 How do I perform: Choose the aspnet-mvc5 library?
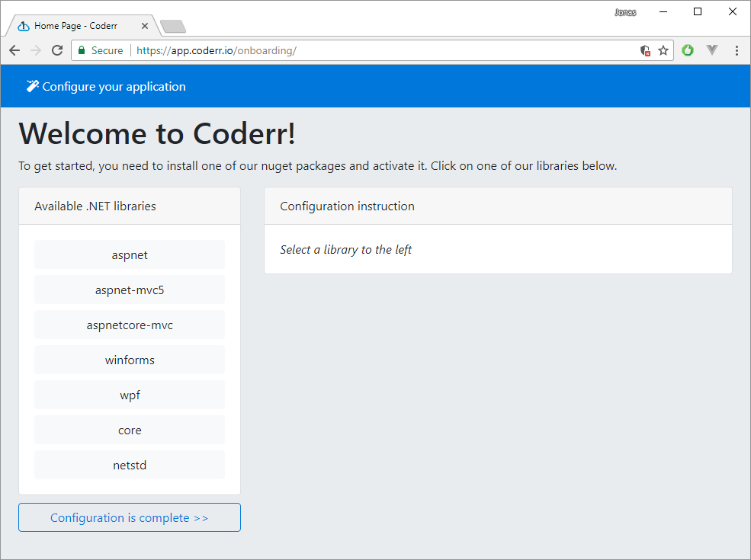[130, 290]
